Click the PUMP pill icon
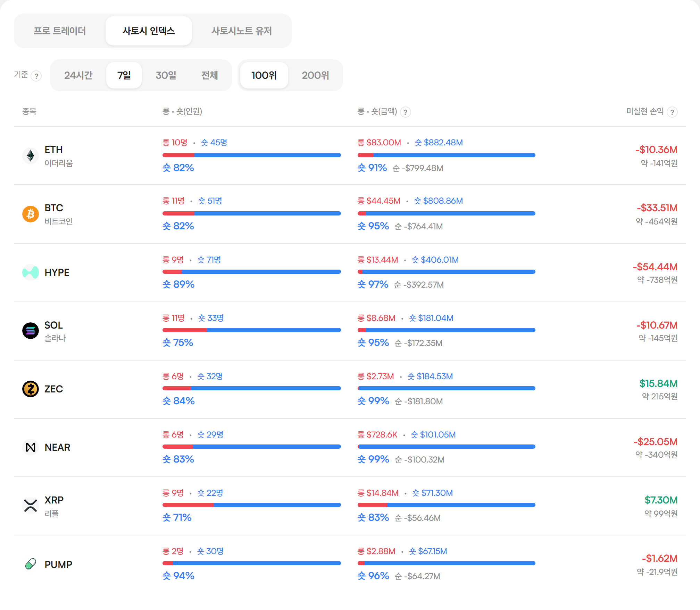Screen dimensions: 700x610 (31, 564)
